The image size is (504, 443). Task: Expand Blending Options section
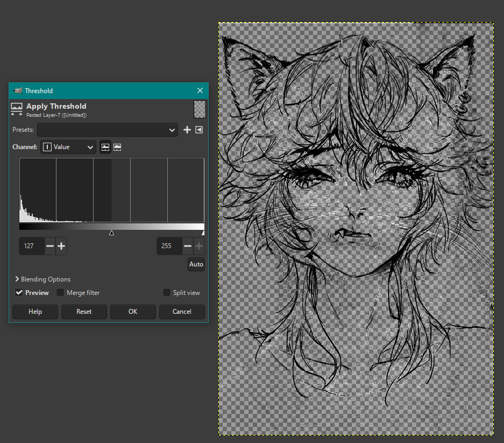pyautogui.click(x=42, y=279)
